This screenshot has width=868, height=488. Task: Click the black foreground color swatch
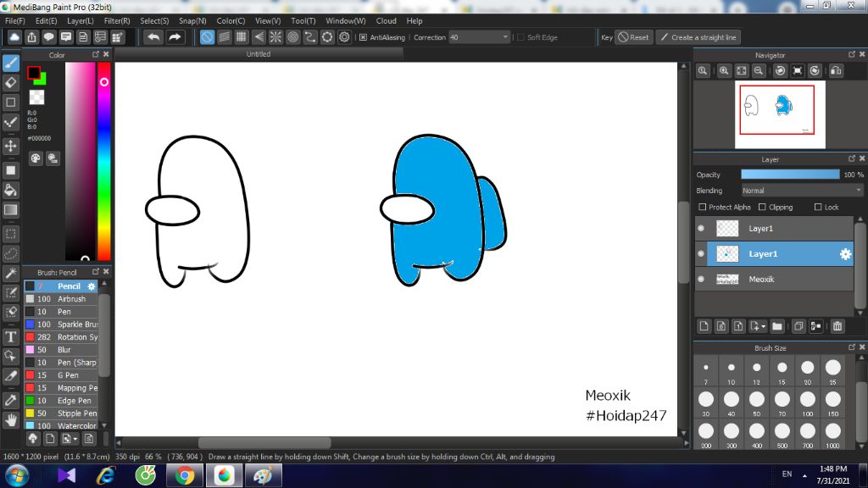pos(33,73)
